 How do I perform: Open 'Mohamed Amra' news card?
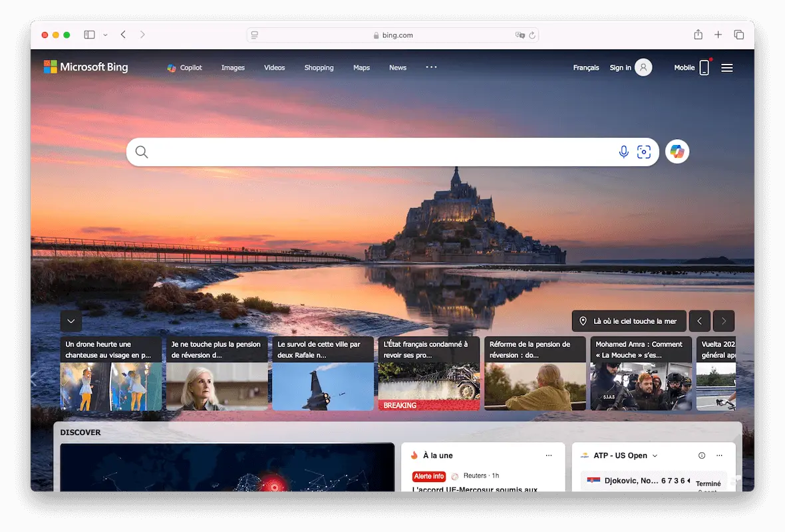tap(641, 373)
